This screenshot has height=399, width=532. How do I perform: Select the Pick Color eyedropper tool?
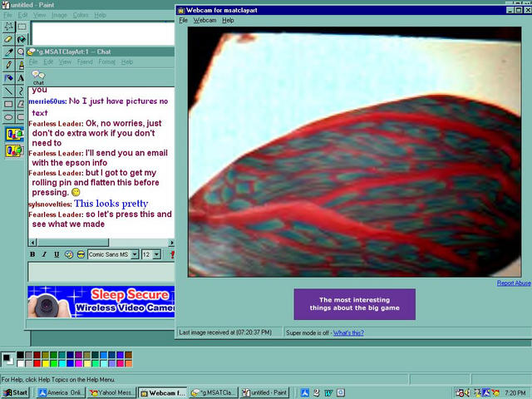9,52
